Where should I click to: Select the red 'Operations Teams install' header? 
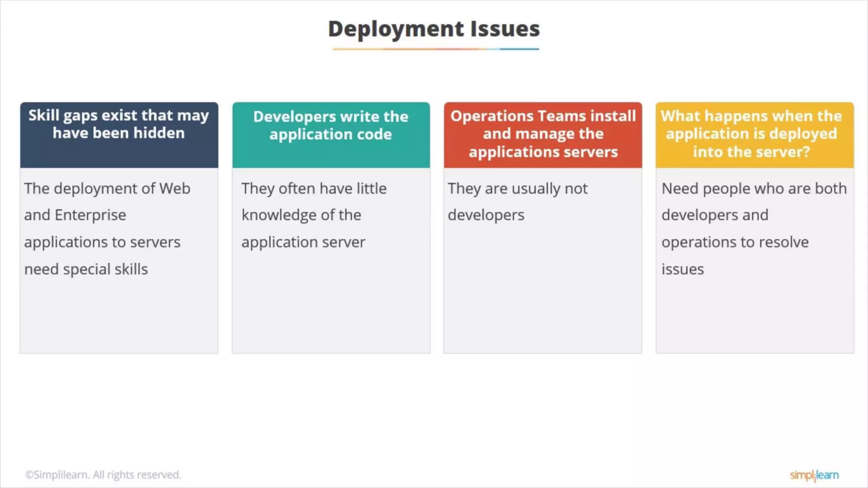(x=542, y=135)
